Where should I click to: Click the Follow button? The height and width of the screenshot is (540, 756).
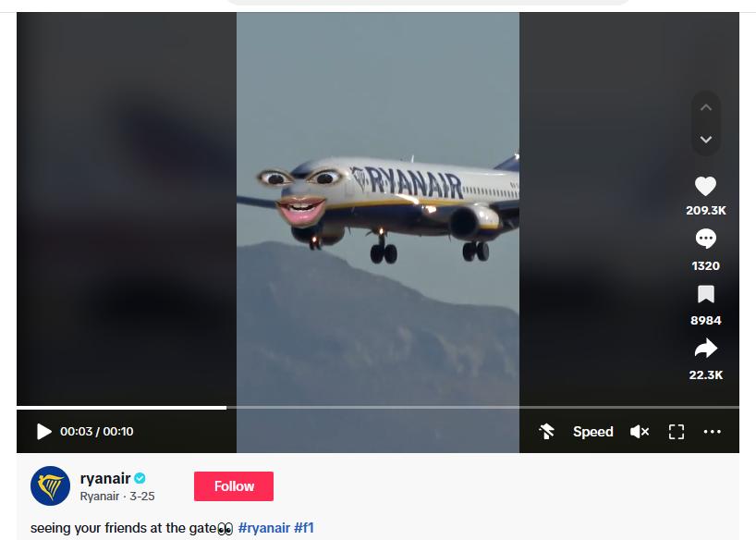pyautogui.click(x=234, y=486)
